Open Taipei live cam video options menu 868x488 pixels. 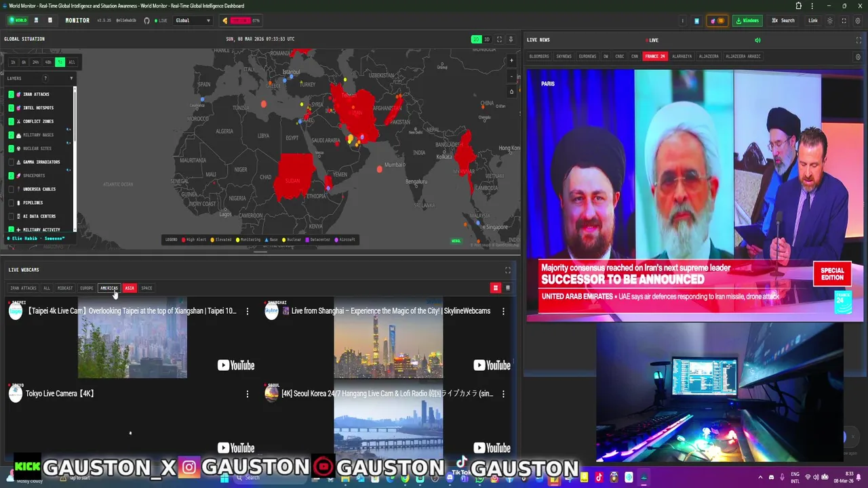tap(248, 311)
